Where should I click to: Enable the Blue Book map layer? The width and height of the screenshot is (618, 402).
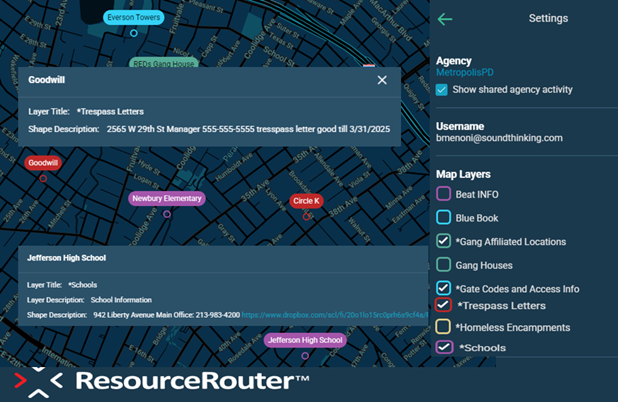443,218
